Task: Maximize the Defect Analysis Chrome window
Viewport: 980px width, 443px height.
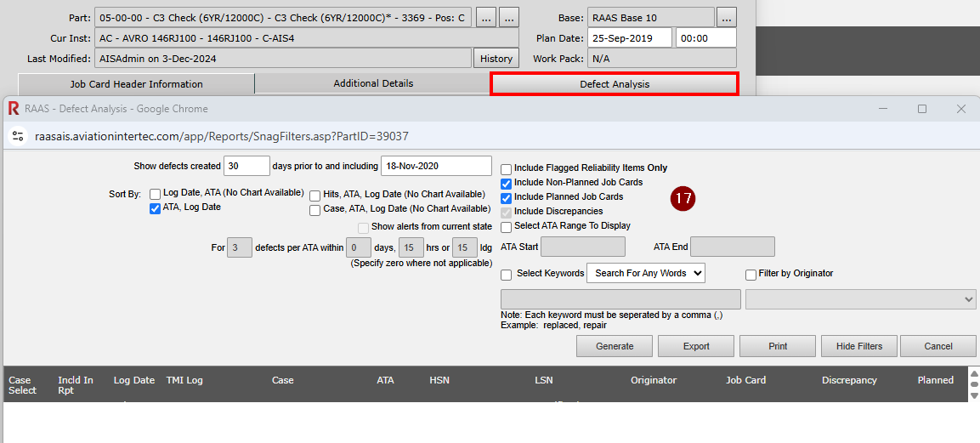Action: click(922, 109)
